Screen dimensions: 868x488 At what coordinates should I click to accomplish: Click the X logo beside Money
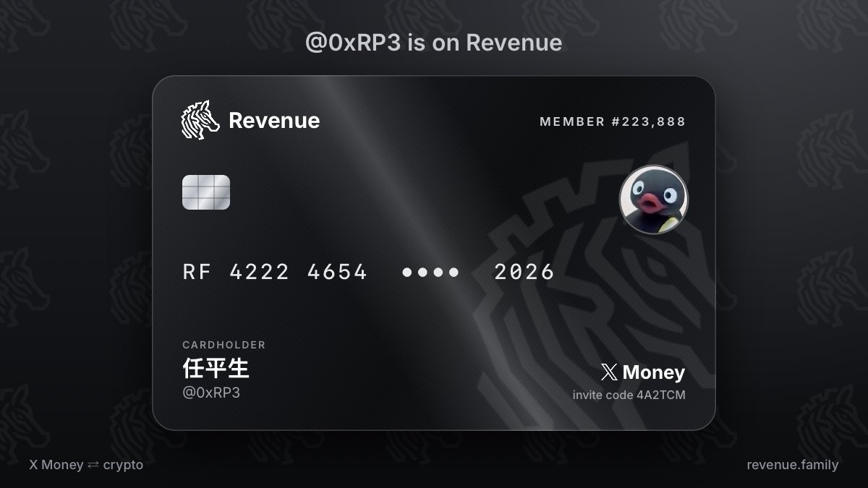click(x=609, y=372)
